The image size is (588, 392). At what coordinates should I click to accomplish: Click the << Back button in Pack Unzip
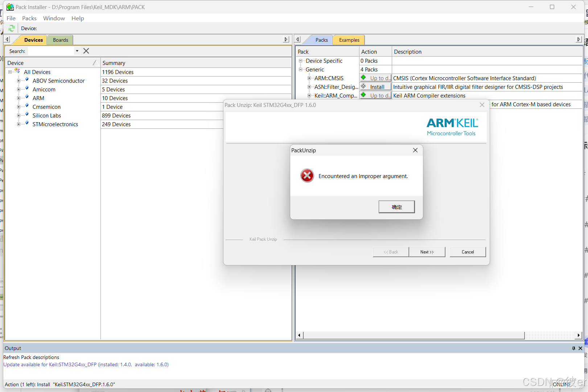(x=391, y=252)
